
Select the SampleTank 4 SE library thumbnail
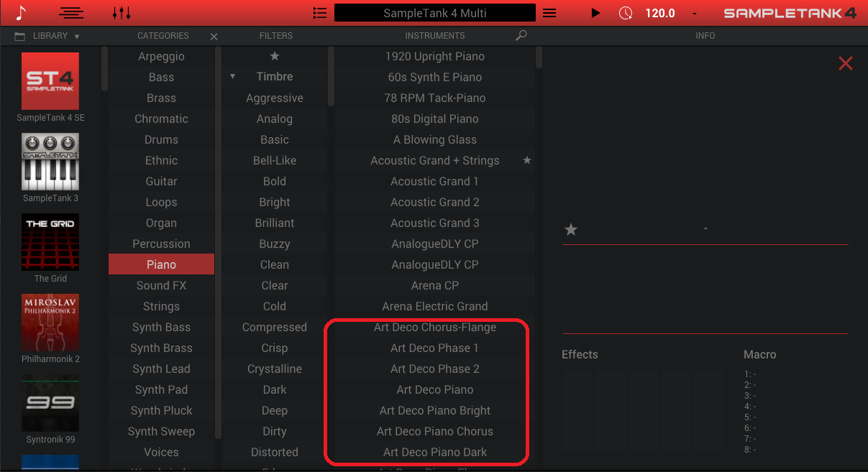(50, 80)
